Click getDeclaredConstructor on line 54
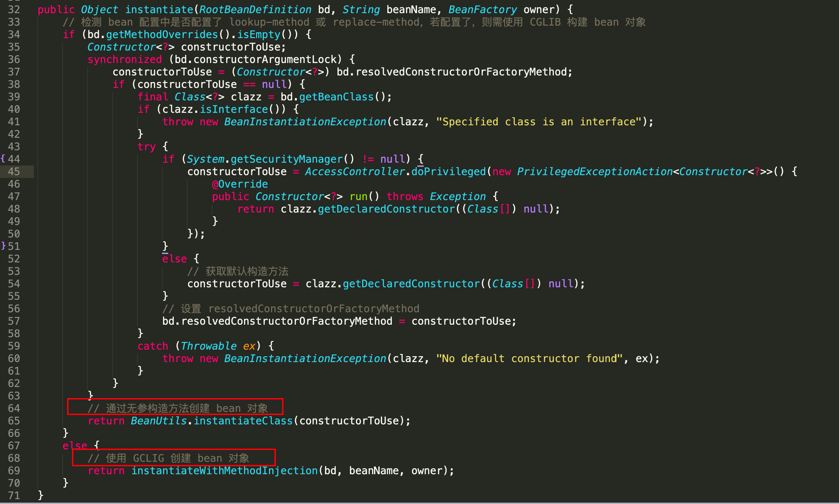 click(x=411, y=283)
